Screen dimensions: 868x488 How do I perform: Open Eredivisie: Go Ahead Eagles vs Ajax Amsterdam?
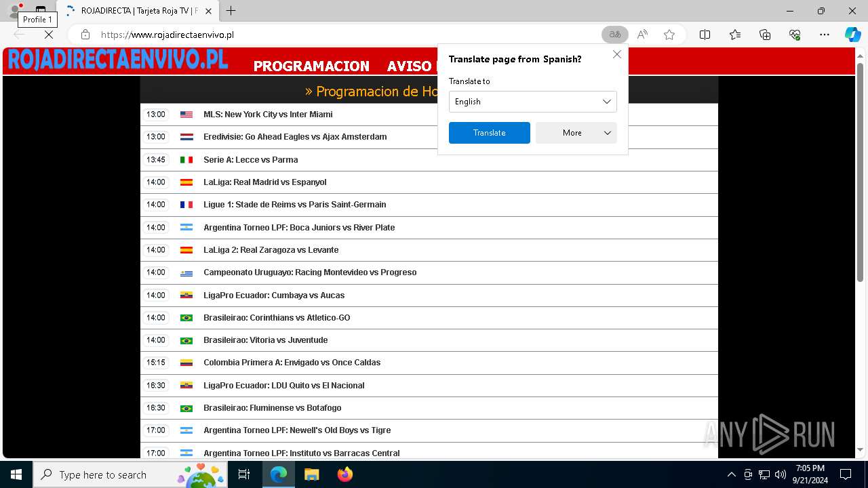pyautogui.click(x=295, y=137)
